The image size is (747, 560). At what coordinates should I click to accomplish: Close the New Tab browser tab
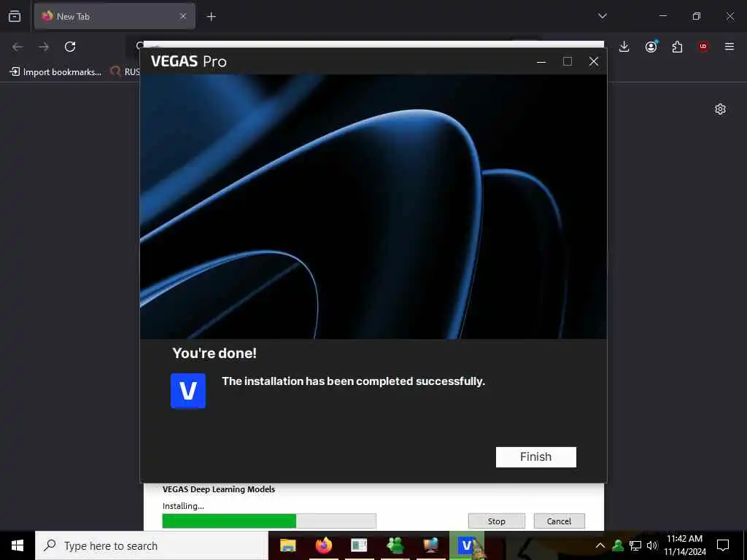click(x=183, y=16)
